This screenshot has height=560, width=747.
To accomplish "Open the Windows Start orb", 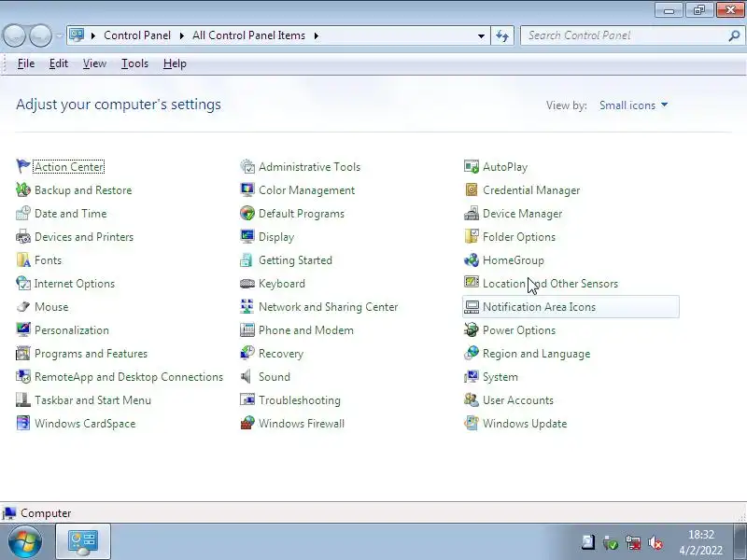I will 24,541.
